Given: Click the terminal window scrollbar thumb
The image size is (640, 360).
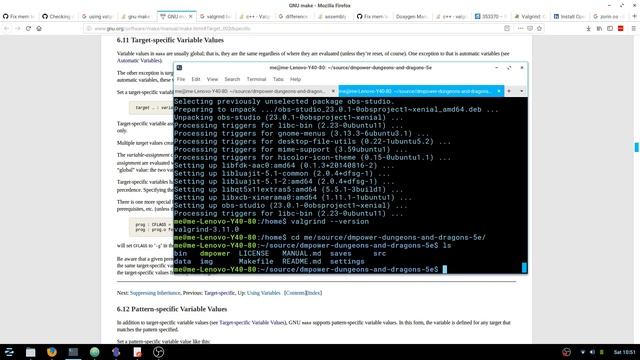Looking at the screenshot, I should click(x=524, y=267).
